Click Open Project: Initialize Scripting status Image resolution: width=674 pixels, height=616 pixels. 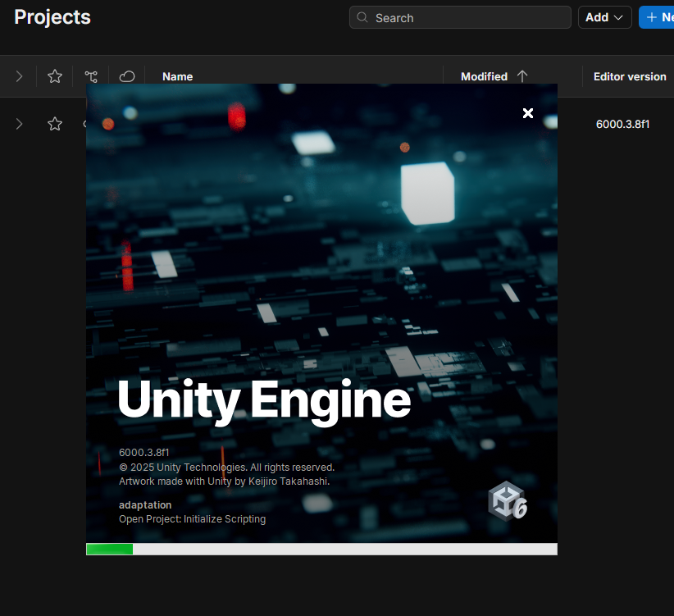point(192,519)
